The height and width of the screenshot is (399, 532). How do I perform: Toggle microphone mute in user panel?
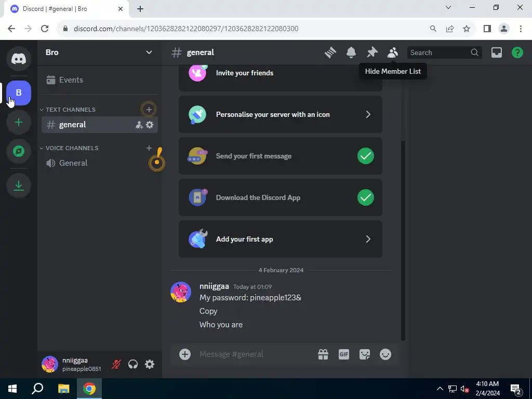[116, 364]
